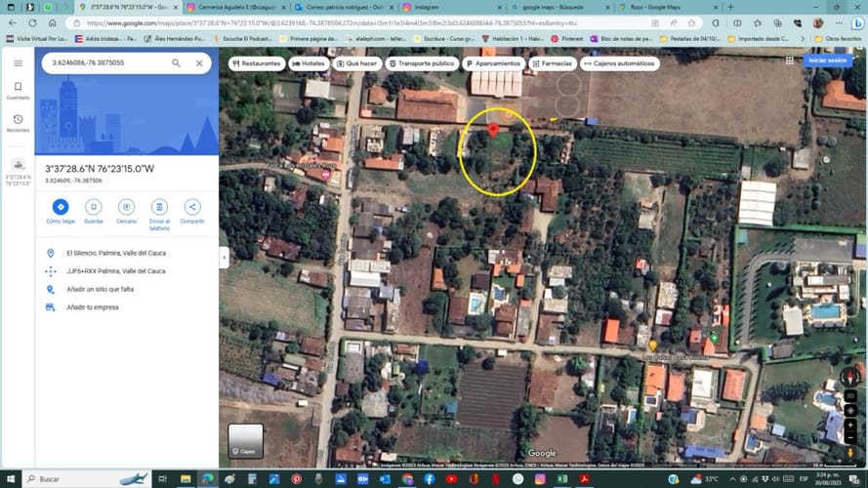Switch to Rozo - Google Maps tab
This screenshot has height=488, width=868.
pos(667,7)
